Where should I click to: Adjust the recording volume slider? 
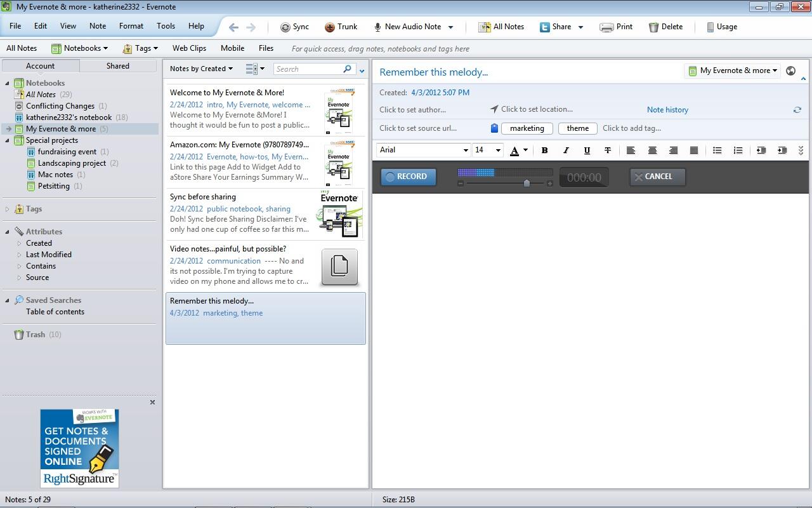[526, 183]
